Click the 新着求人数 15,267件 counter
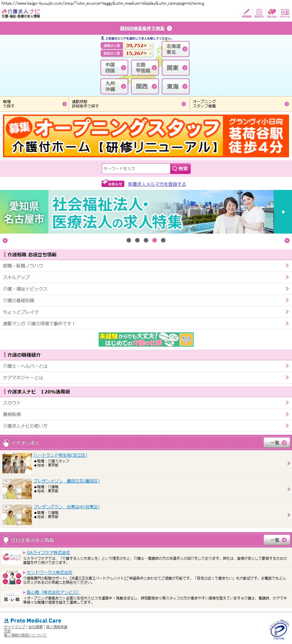Image resolution: width=292 pixels, height=644 pixels. tap(127, 53)
